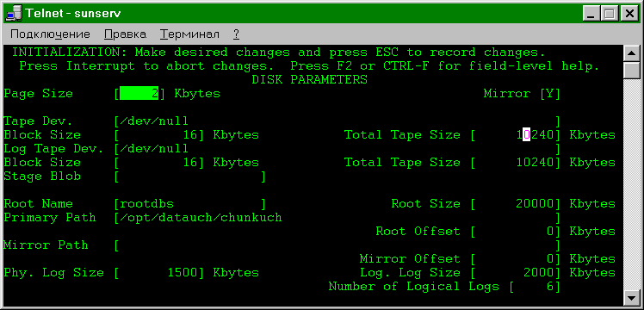Minimize the Telnet window
This screenshot has width=644, height=310.
591,15
